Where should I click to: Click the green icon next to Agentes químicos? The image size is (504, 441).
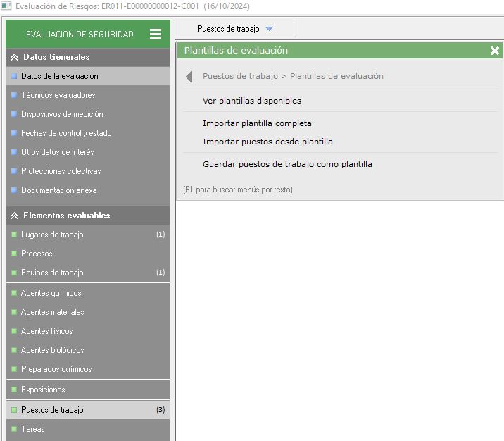(13, 293)
